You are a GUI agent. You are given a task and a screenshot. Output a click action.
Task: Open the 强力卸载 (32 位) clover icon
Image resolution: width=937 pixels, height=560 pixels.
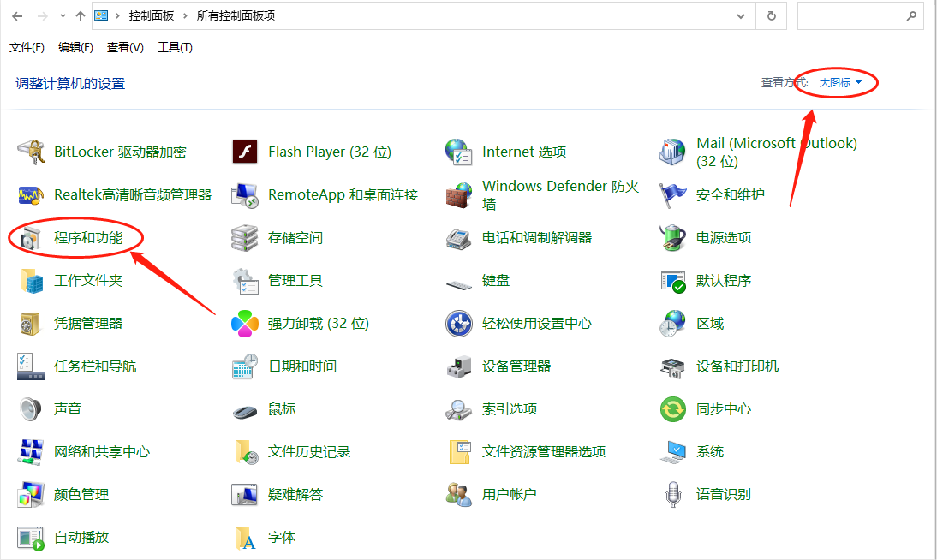click(244, 324)
